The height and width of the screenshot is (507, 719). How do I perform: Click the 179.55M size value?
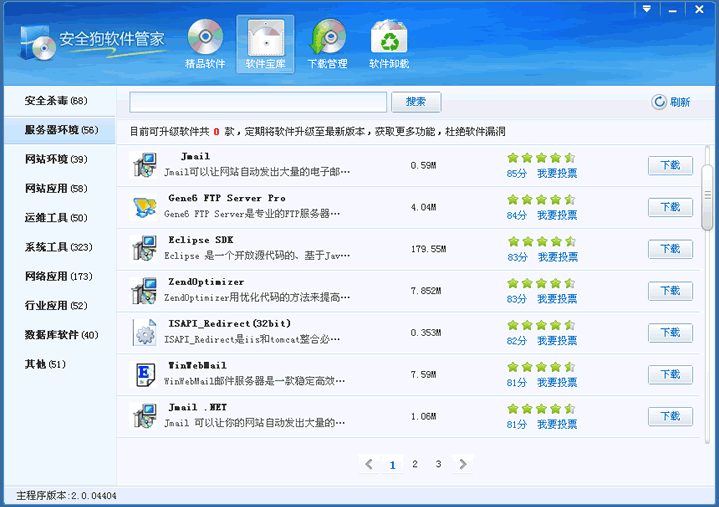click(428, 249)
